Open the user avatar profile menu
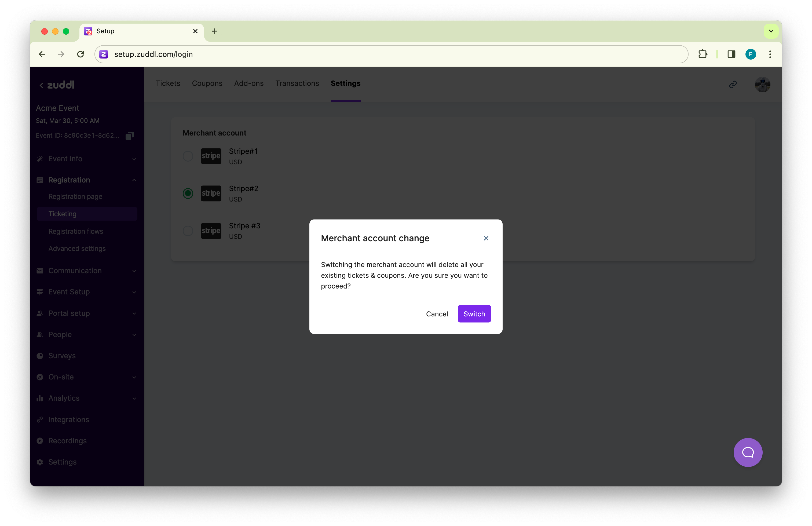Image resolution: width=812 pixels, height=526 pixels. [762, 84]
